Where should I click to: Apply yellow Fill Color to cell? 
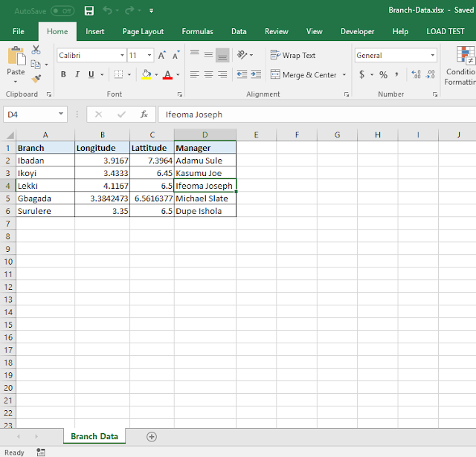click(146, 74)
